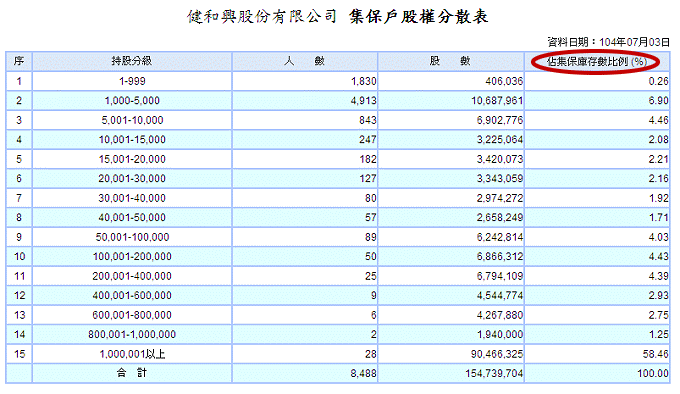The height and width of the screenshot is (394, 680).
Task: Click share count 3,343,059
Action: coord(500,179)
